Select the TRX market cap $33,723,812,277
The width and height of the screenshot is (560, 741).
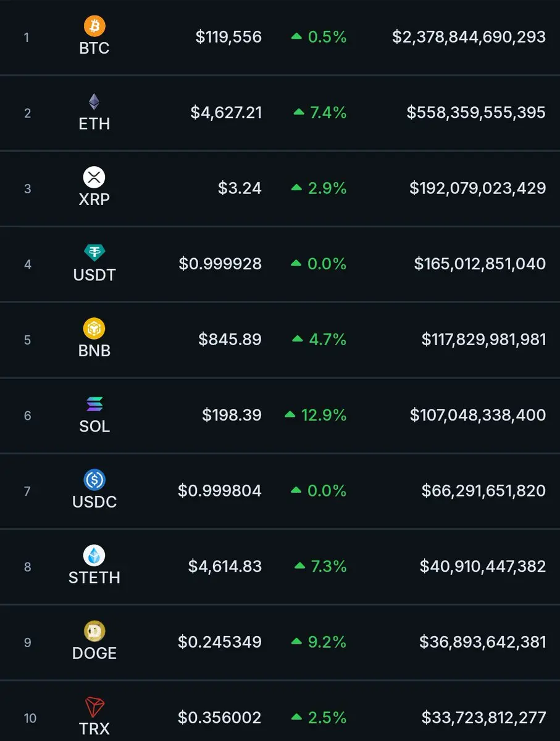click(484, 718)
